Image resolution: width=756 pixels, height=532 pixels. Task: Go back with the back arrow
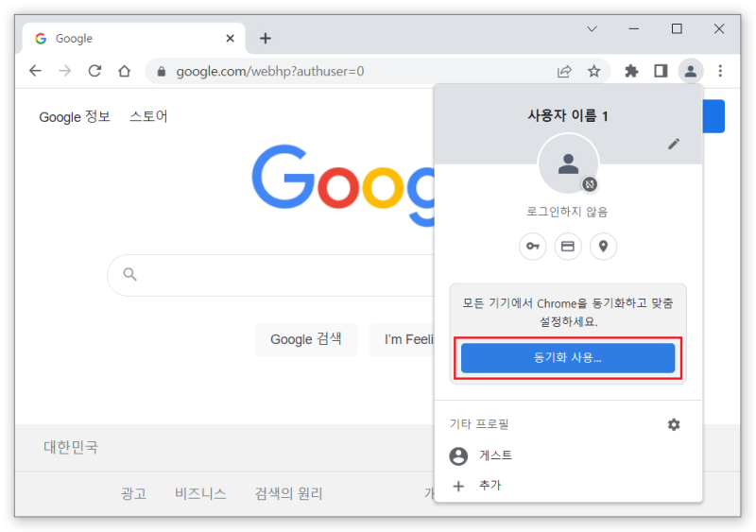click(x=35, y=71)
